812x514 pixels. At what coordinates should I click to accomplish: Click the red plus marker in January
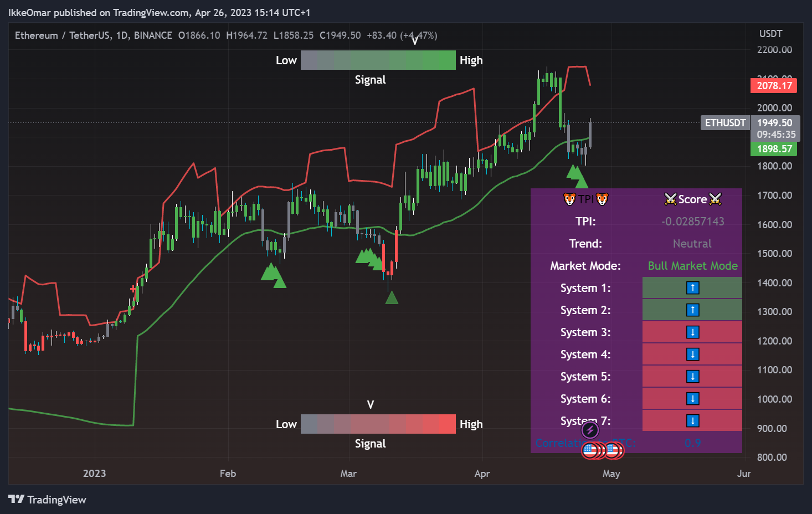pos(133,289)
